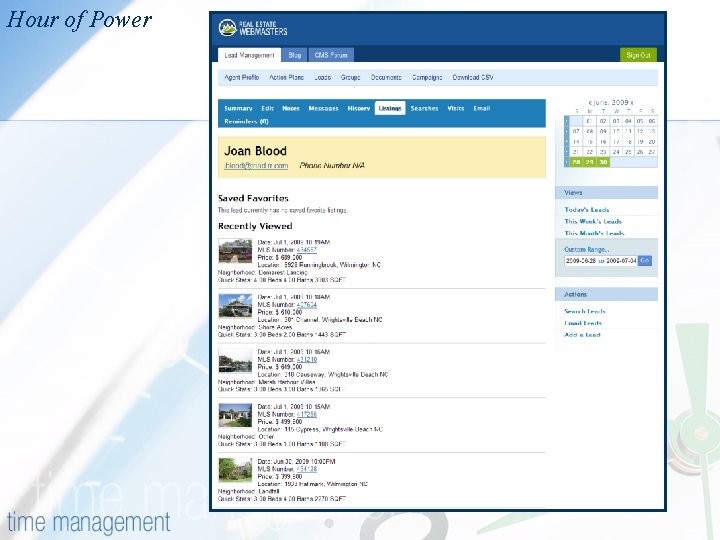View the lead's Messages tab

coord(323,108)
